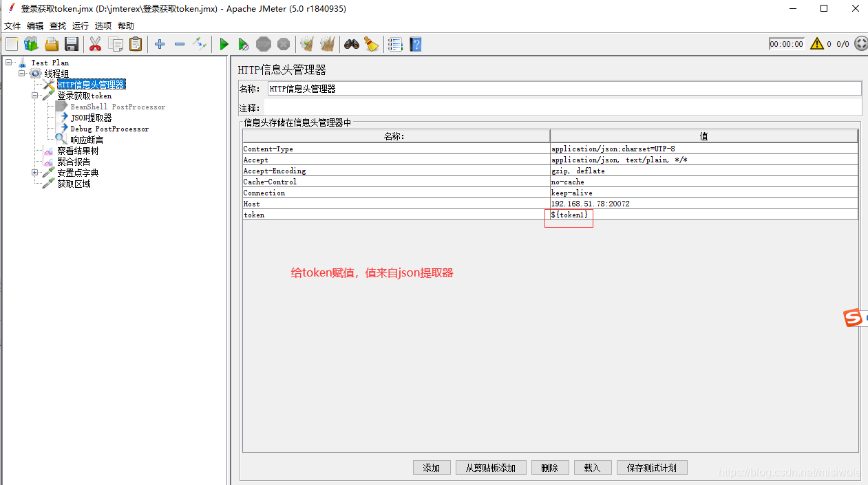Select Debug PostProcessor in the tree

click(109, 129)
